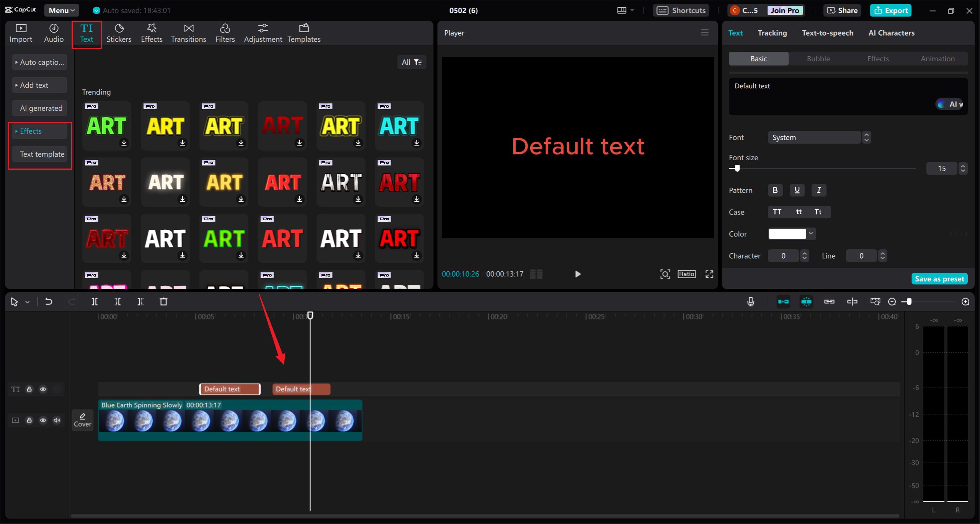Click the Export button

pyautogui.click(x=890, y=10)
